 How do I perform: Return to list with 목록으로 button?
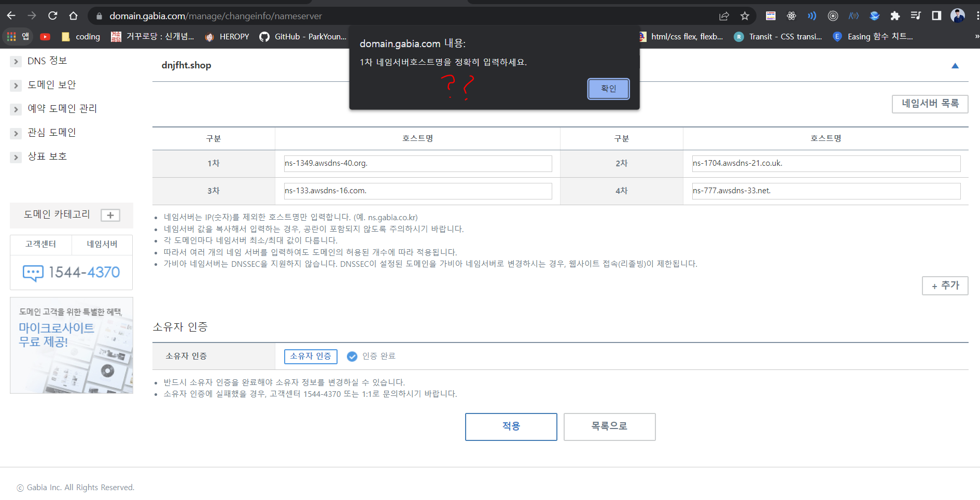[610, 427]
